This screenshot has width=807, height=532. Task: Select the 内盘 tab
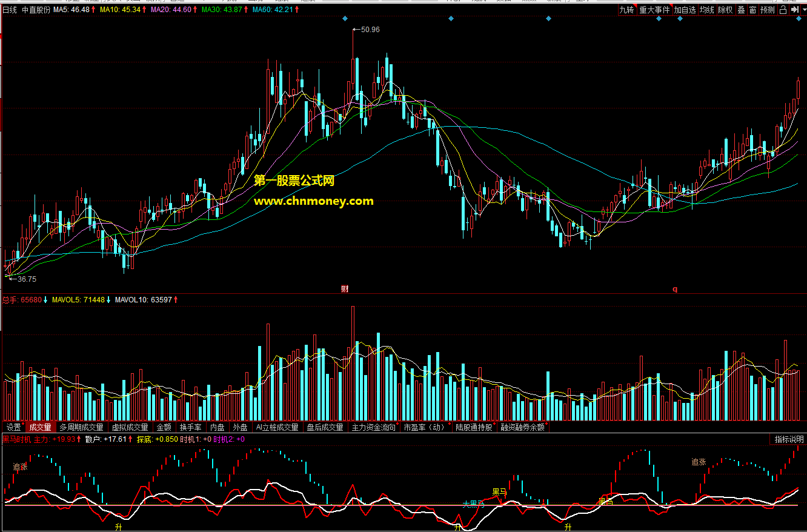(218, 427)
